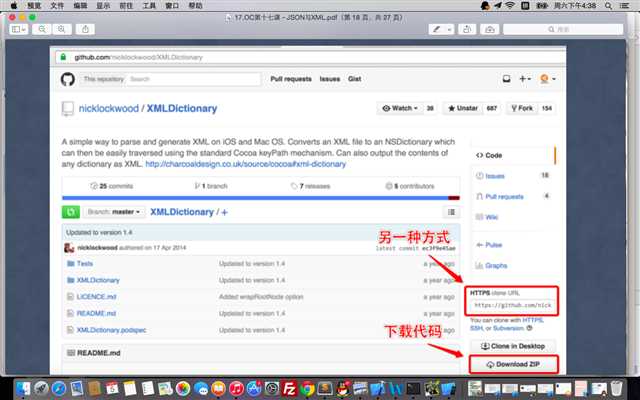
Task: View the 25 commits link
Action: (x=112, y=186)
